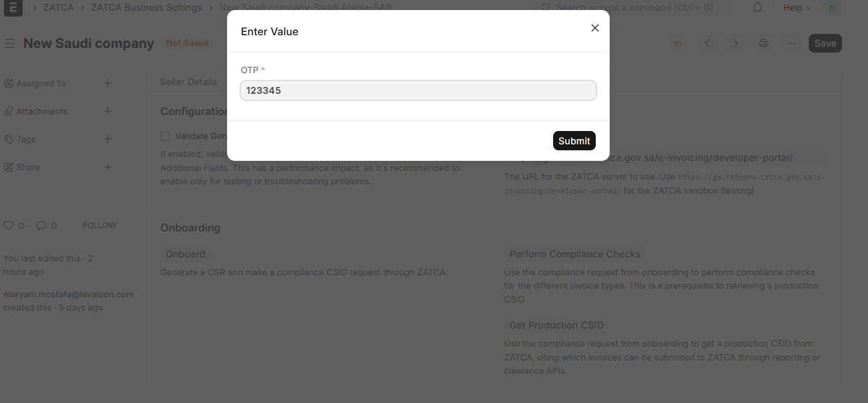Open the three-dot more options menu
This screenshot has width=868, height=403.
click(x=791, y=43)
